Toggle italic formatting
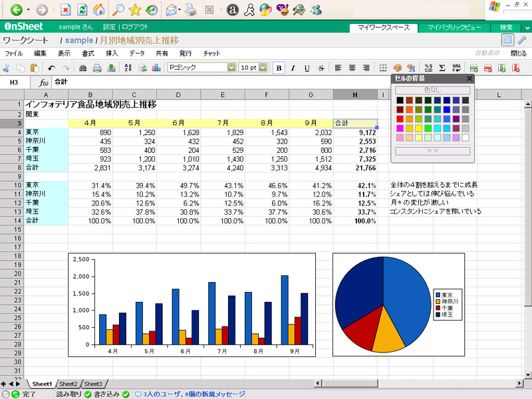The height and width of the screenshot is (399, 532). coord(293,68)
